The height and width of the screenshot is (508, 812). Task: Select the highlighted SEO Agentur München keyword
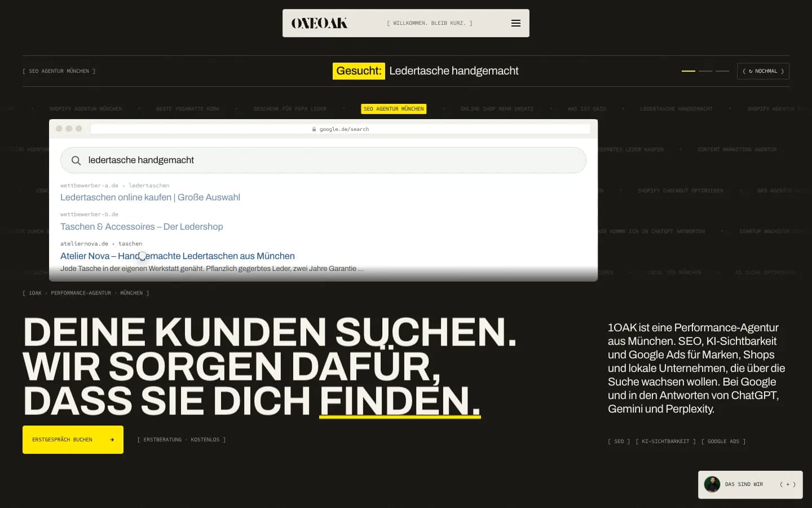[x=394, y=109]
